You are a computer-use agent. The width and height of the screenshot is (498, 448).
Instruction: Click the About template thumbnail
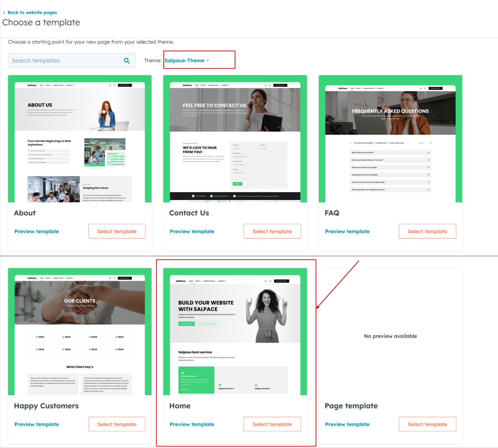coord(80,139)
